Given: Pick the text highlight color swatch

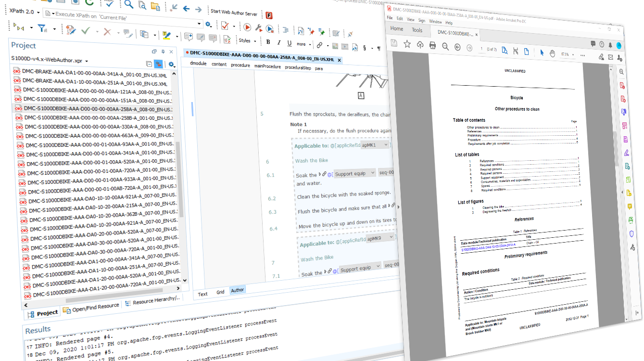Looking at the screenshot, I should pyautogui.click(x=166, y=35).
